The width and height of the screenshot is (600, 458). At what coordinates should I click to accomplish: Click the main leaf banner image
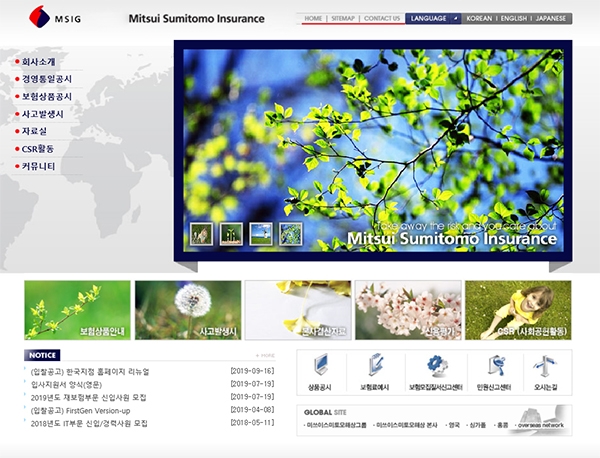(x=373, y=150)
